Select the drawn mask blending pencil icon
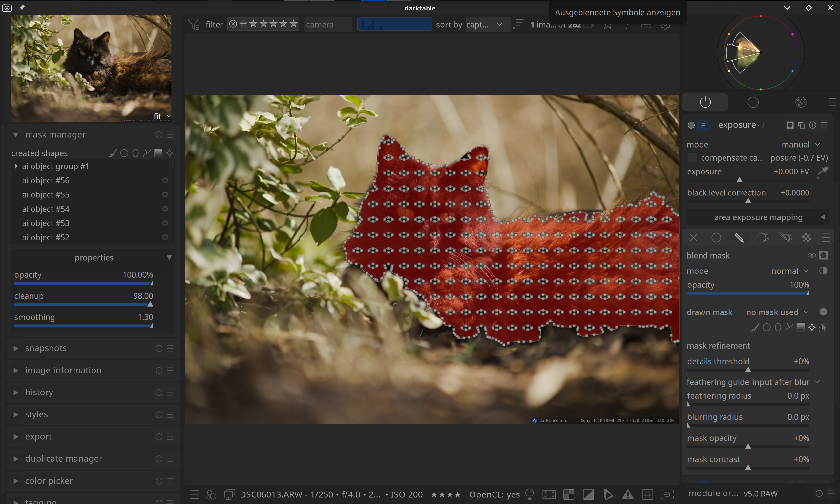840x504 pixels. pyautogui.click(x=739, y=238)
